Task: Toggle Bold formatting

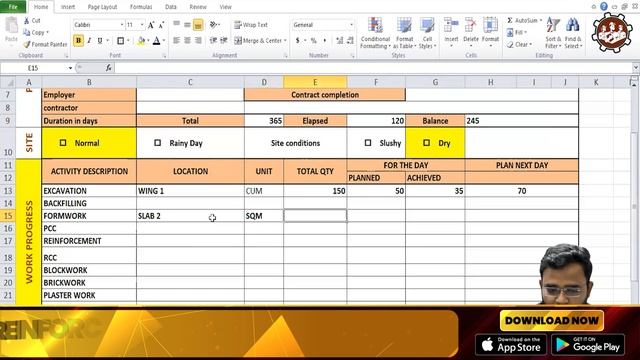Action: click(78, 40)
